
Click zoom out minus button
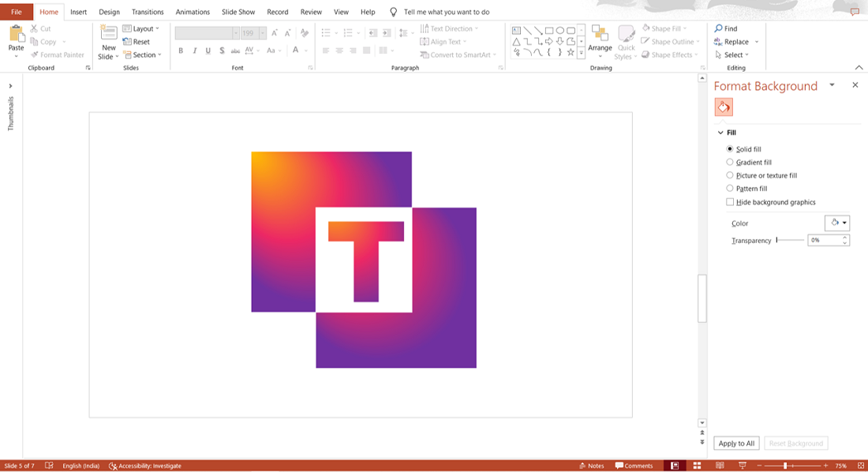[759, 466]
